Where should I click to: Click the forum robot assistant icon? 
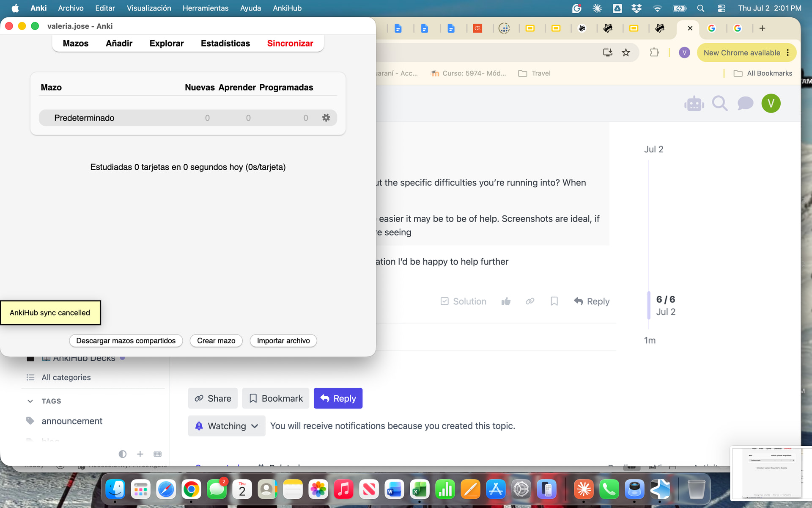694,103
